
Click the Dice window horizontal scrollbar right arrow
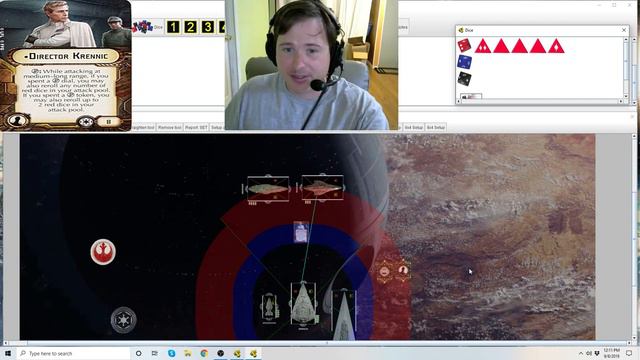pyautogui.click(x=621, y=101)
